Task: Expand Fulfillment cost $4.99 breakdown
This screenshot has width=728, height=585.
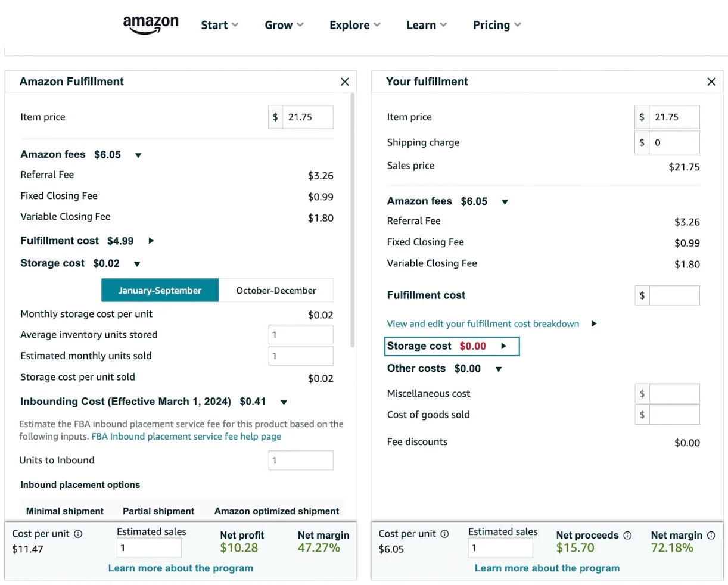Action: coord(151,241)
